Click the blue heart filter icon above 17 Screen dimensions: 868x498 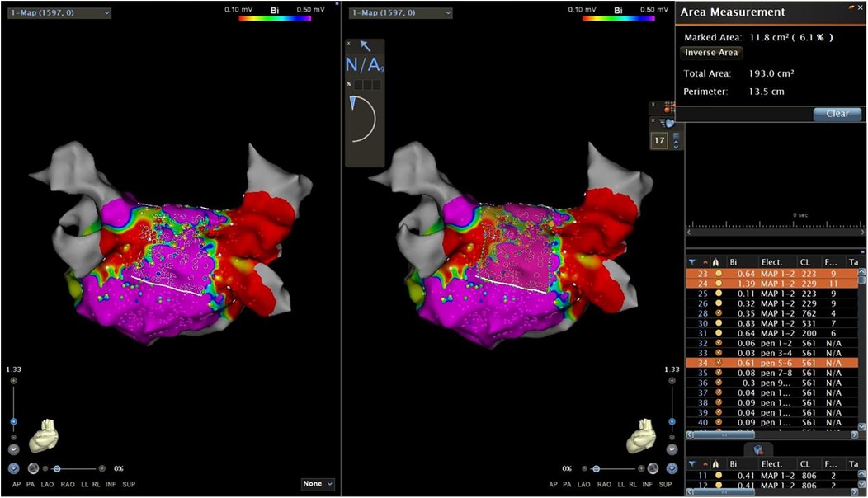[x=667, y=123]
